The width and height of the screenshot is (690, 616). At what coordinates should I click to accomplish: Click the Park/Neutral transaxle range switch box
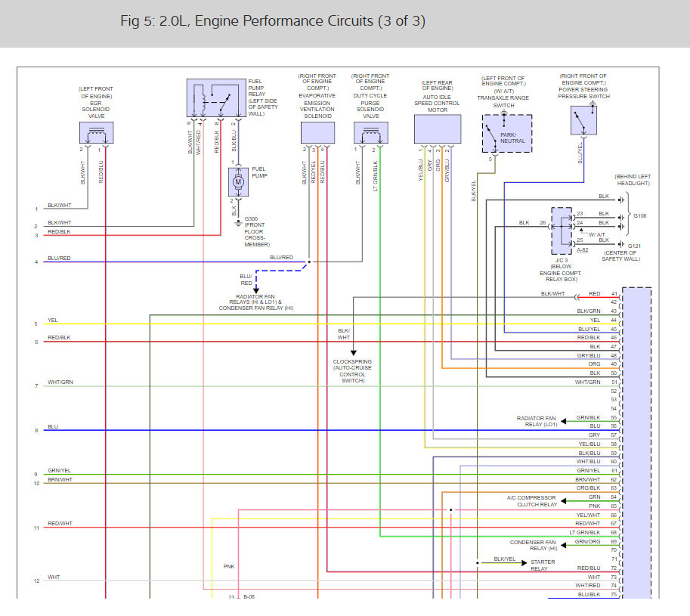tap(507, 133)
